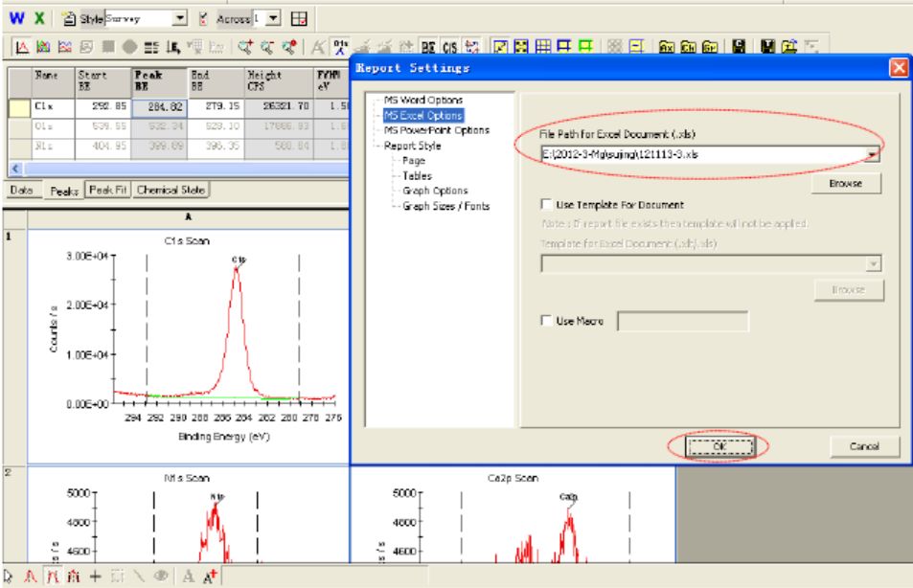
Task: Click the C/S counts toolbar icon
Action: coord(447,44)
